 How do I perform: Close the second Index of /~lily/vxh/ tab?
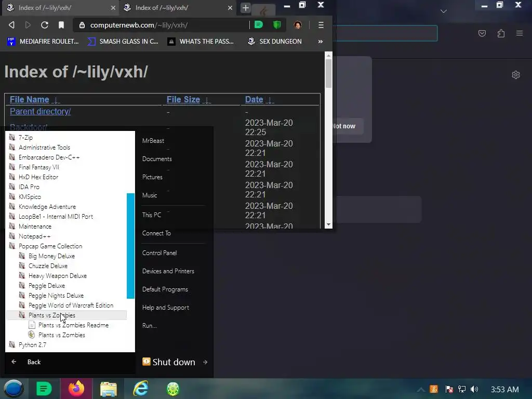click(x=230, y=8)
